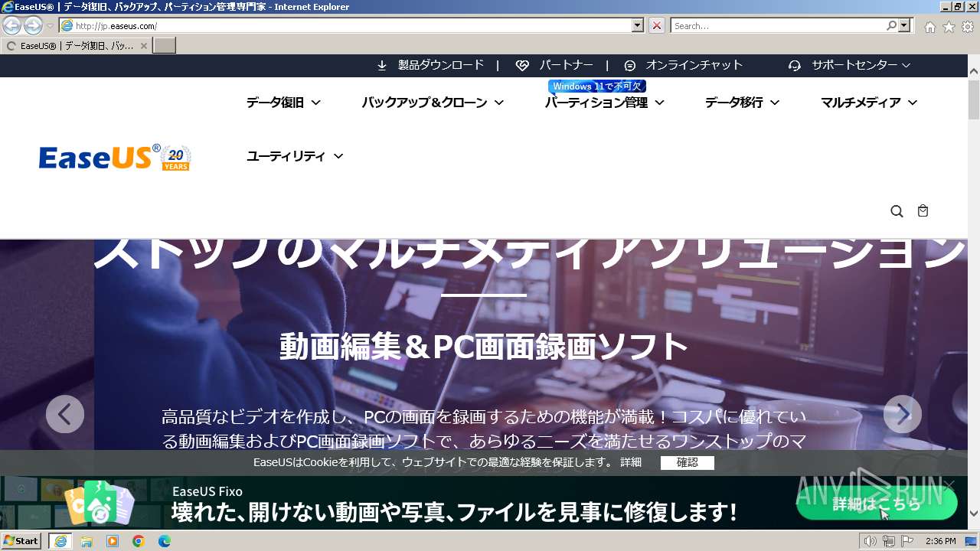Click the search magnifier in IE search box
The image size is (980, 551).
point(891,26)
